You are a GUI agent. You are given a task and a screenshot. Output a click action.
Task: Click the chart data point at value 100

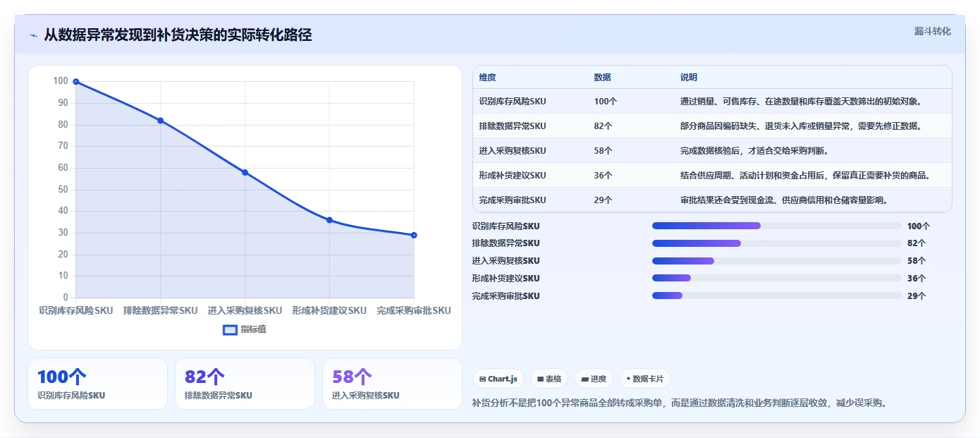pyautogui.click(x=76, y=82)
